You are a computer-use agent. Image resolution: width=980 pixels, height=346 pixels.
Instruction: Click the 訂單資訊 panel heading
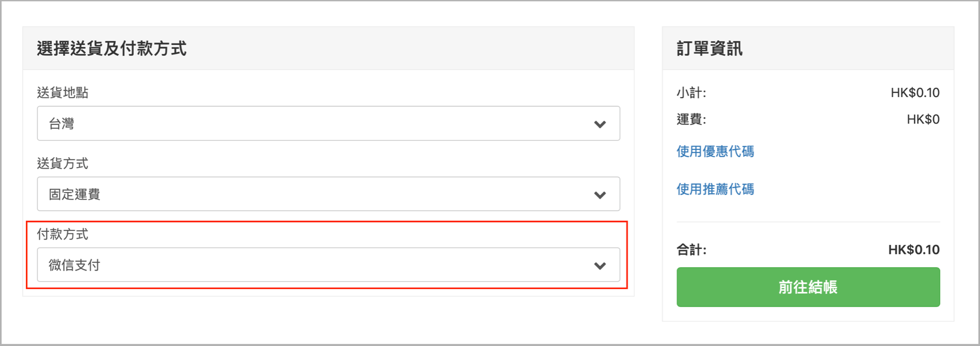[x=709, y=49]
